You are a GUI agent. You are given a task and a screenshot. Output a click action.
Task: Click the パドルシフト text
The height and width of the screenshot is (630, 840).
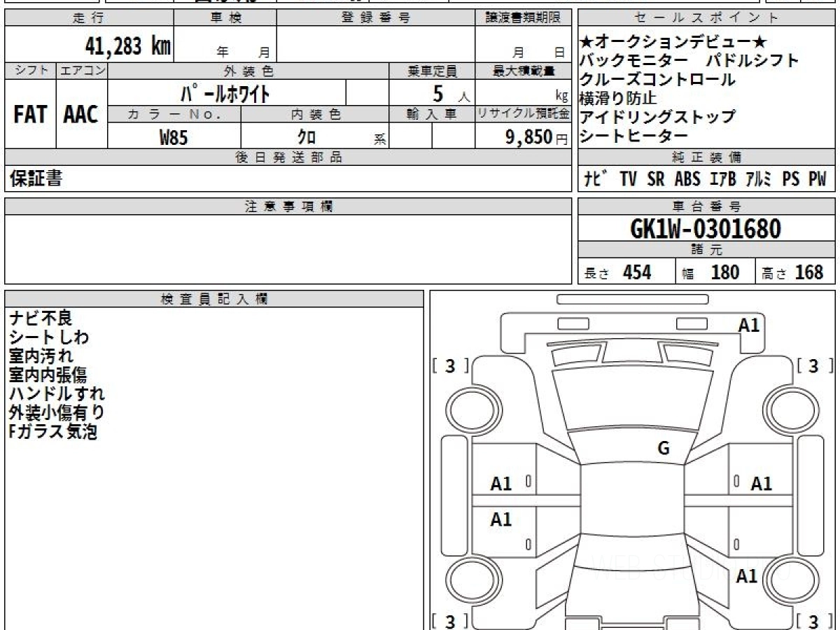coord(752,61)
